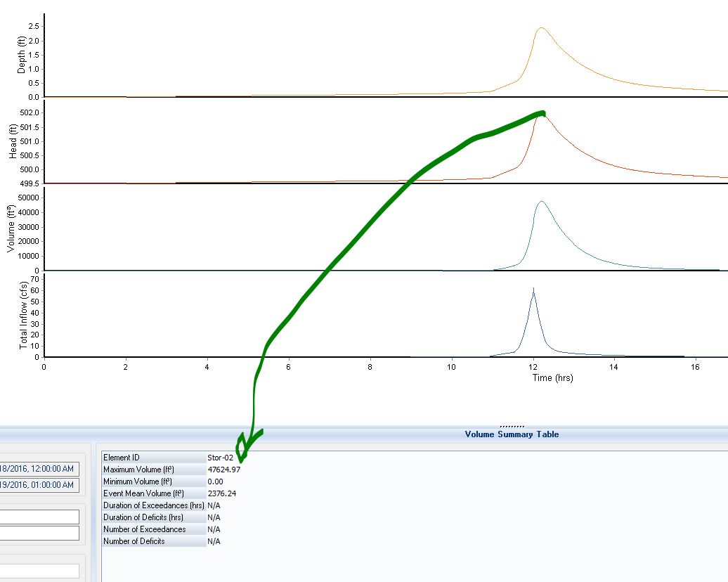This screenshot has height=582, width=728.
Task: Click the Volume (ft³) axis title
Action: 11,228
